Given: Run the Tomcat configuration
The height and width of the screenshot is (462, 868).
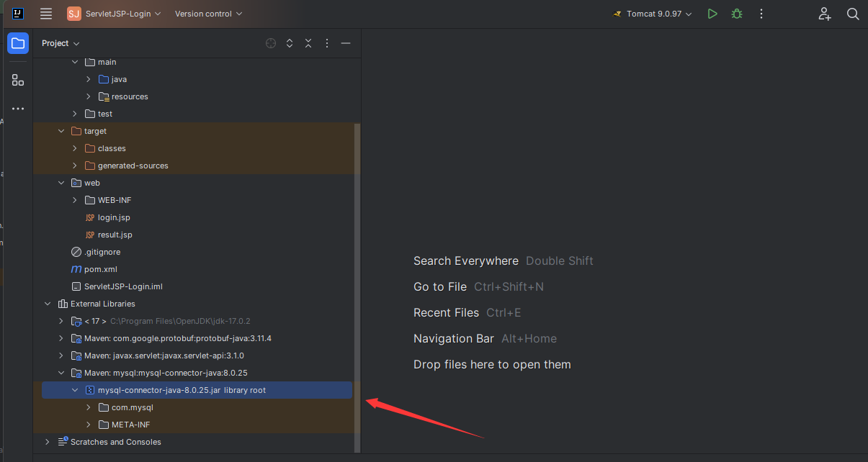Looking at the screenshot, I should (712, 14).
